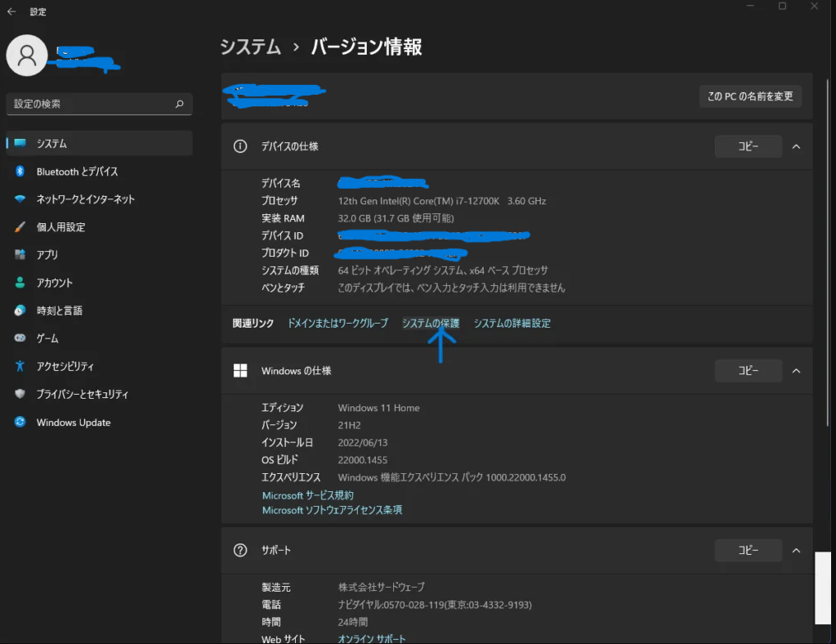The width and height of the screenshot is (836, 644).
Task: Click the info icon beside デバイスの仕様
Action: click(x=240, y=146)
